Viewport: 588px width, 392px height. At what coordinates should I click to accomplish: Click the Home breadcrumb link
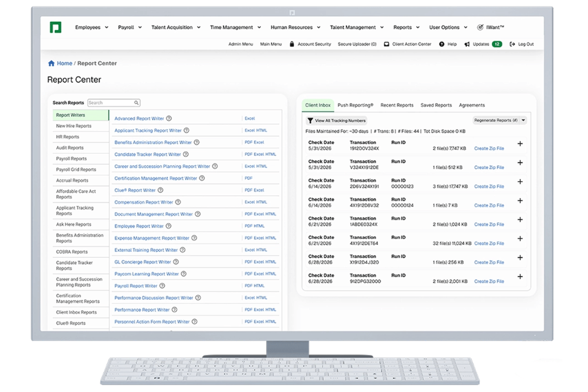64,63
